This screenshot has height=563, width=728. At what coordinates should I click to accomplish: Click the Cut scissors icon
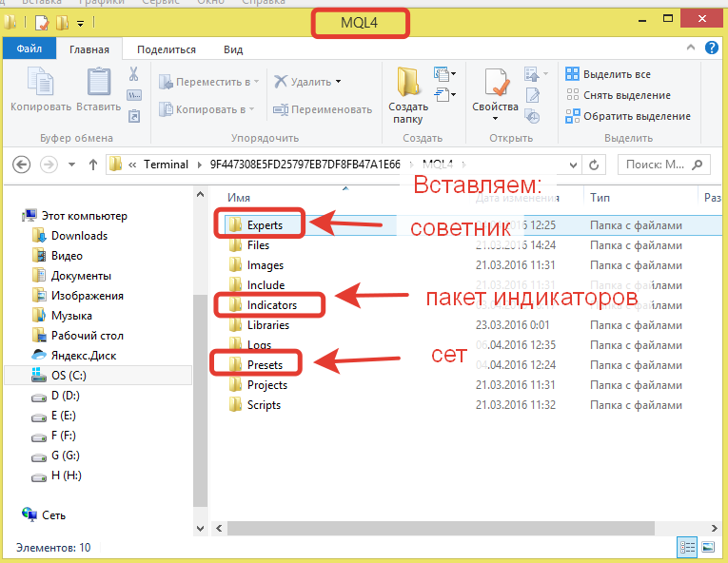[x=134, y=74]
